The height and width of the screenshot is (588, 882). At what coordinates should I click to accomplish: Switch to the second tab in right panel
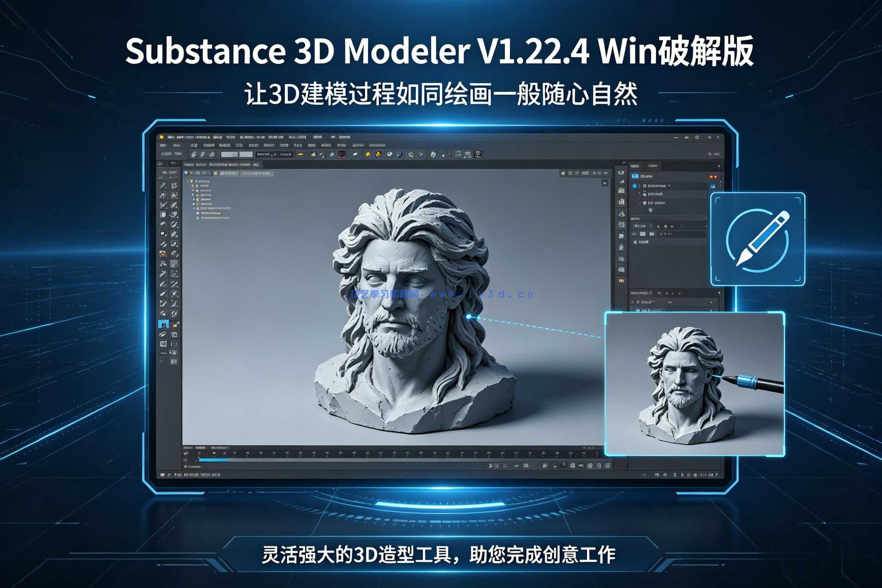[x=653, y=166]
